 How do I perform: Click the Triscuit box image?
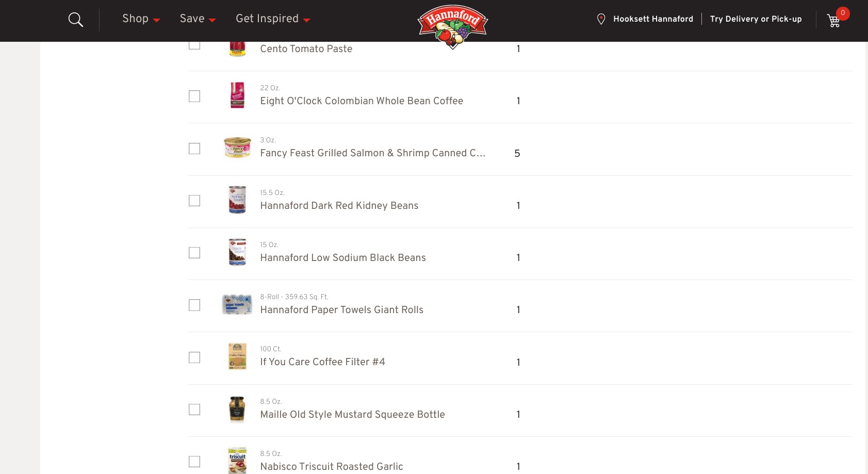(238, 461)
